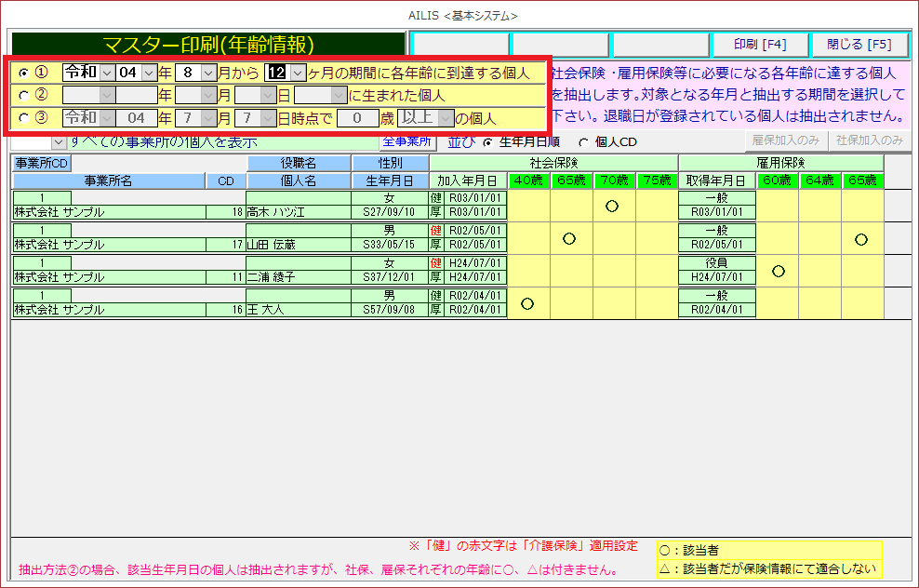919x588 pixels.
Task: Click the 雇用保険 column header
Action: (779, 163)
